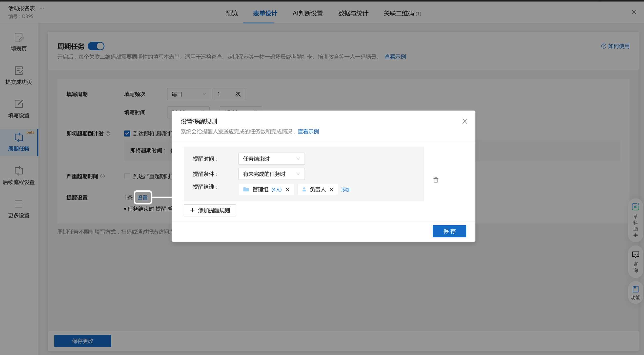Open the 提醒条件 dropdown
644x355 pixels.
coord(271,174)
